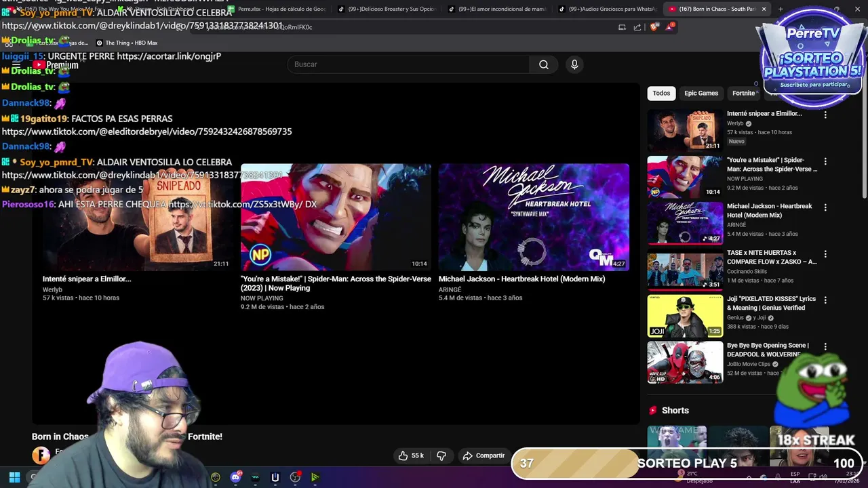The width and height of the screenshot is (868, 488).
Task: Click the white U app taskbar icon
Action: click(x=275, y=477)
